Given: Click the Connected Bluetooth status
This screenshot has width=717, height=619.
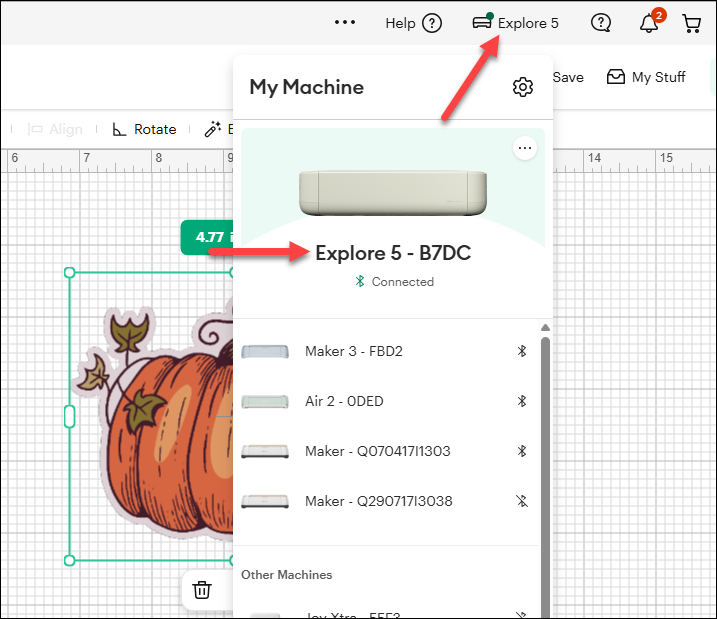Looking at the screenshot, I should click(x=394, y=282).
